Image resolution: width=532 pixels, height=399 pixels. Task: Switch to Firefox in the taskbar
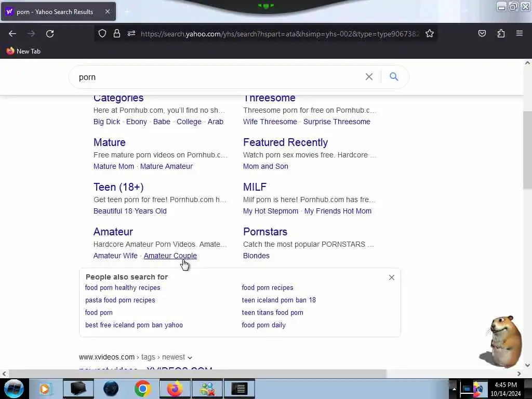(175, 389)
